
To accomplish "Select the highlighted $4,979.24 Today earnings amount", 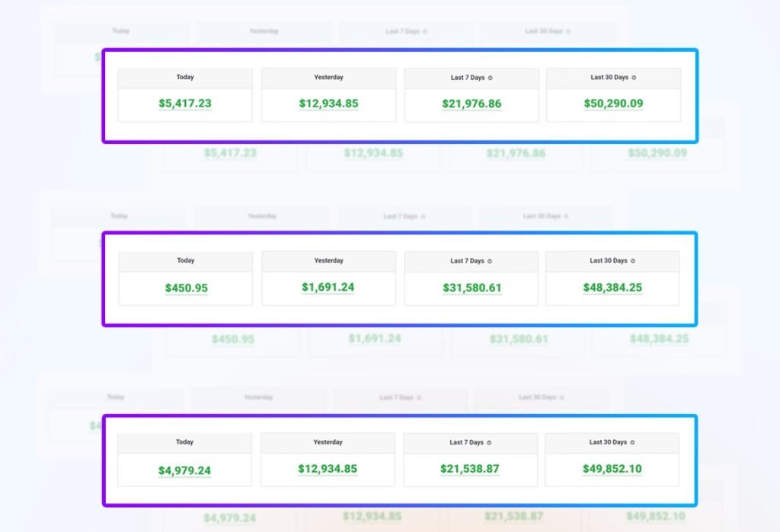I will click(184, 470).
